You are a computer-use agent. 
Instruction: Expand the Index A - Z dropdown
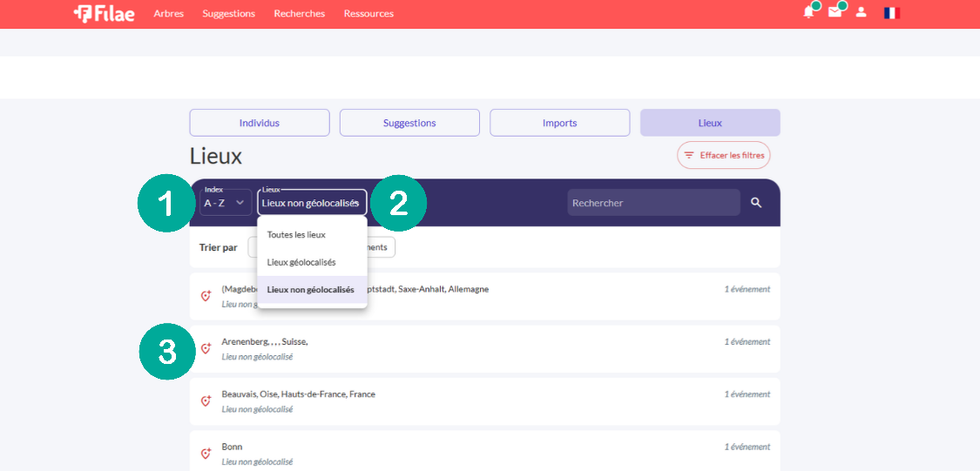(x=226, y=202)
